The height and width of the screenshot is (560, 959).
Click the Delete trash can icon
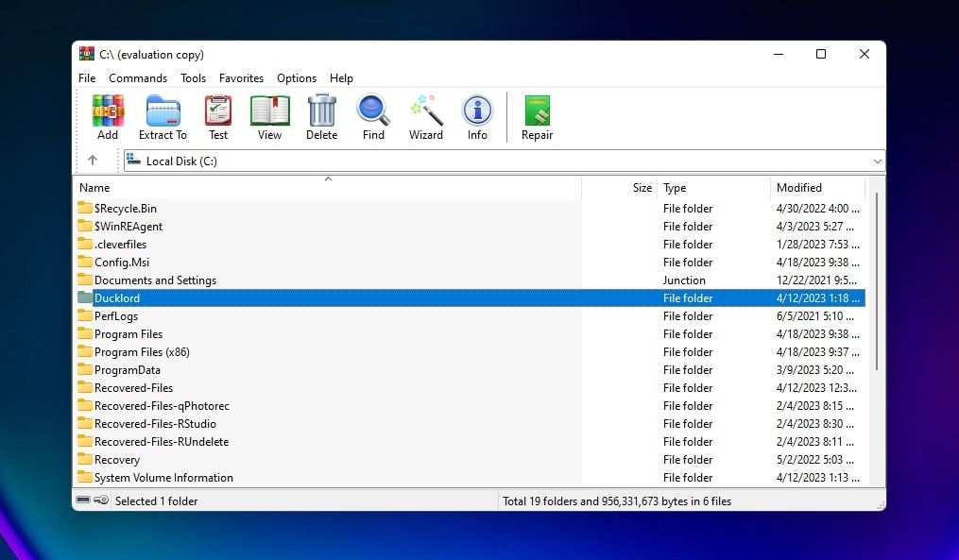[x=321, y=110]
